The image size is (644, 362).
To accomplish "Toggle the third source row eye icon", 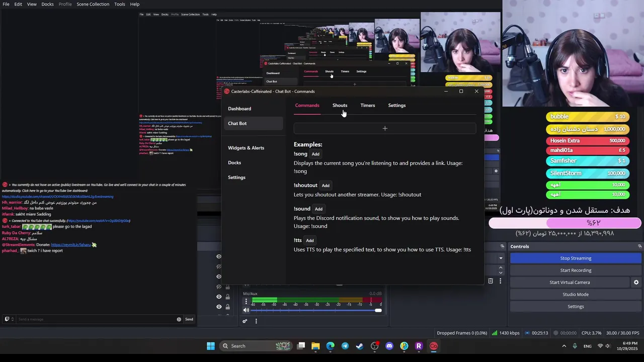I will click(x=219, y=277).
